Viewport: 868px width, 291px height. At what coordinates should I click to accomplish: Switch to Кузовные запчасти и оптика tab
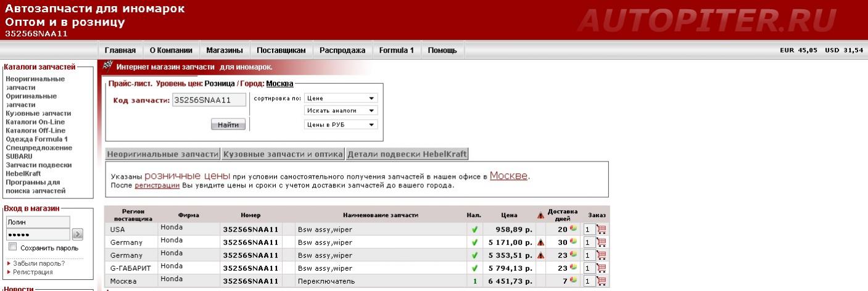284,154
